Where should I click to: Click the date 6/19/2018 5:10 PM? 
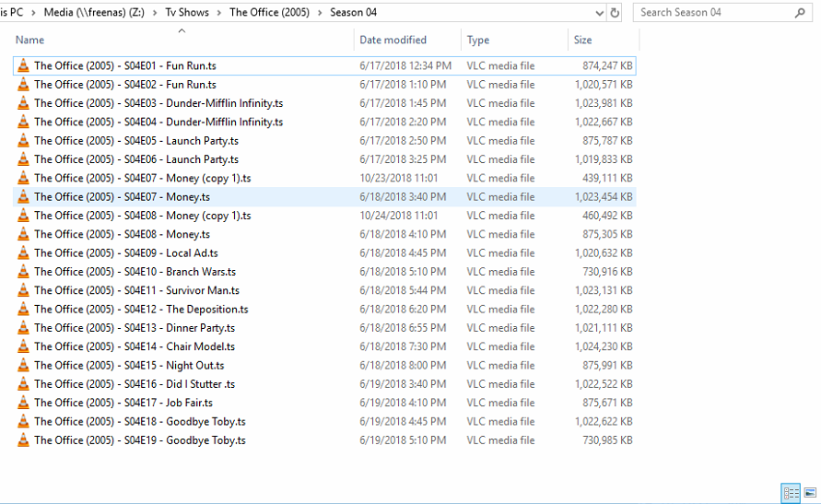coord(403,440)
